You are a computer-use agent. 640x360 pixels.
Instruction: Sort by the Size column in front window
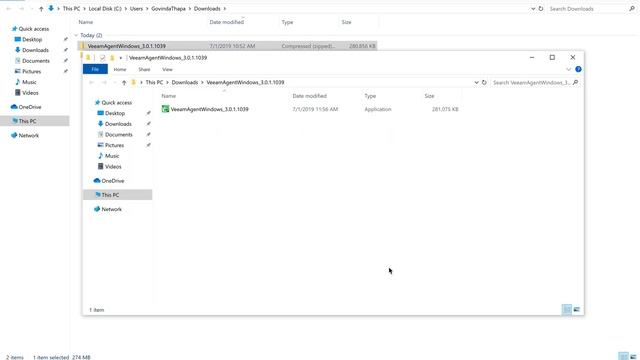[x=429, y=96]
